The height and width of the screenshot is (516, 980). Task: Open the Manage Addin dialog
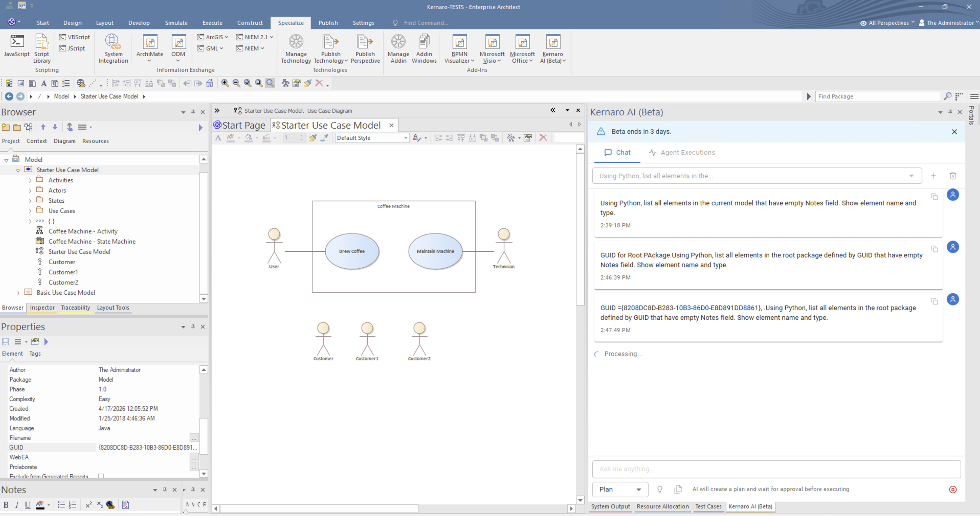click(398, 48)
